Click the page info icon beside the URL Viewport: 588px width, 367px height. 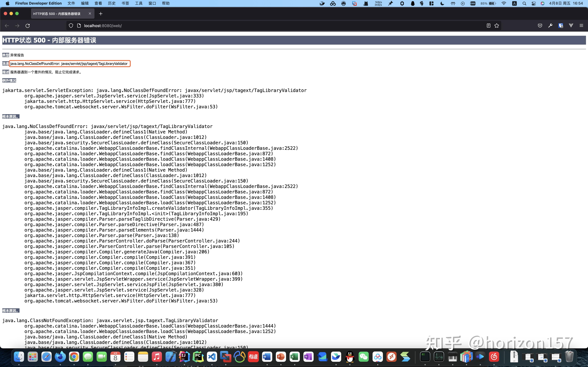point(79,26)
